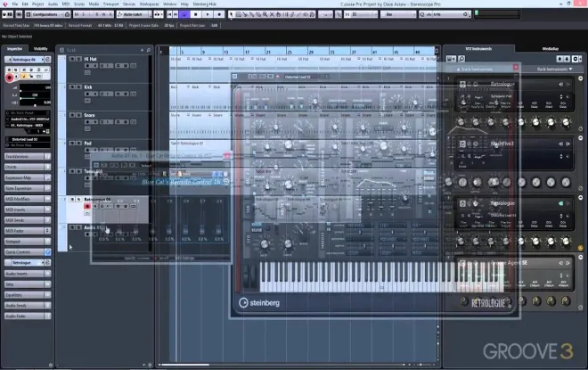Click move-up arrow in VST Instruments panel
The width and height of the screenshot is (588, 370).
[x=559, y=59]
